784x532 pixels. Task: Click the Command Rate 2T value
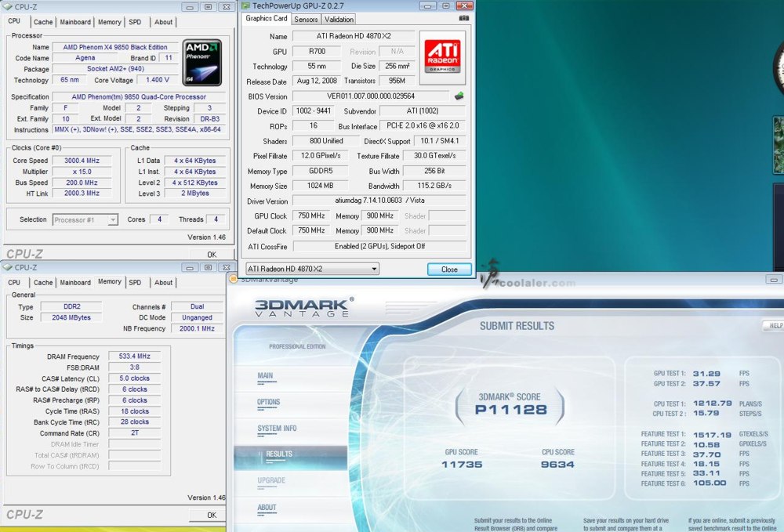135,433
